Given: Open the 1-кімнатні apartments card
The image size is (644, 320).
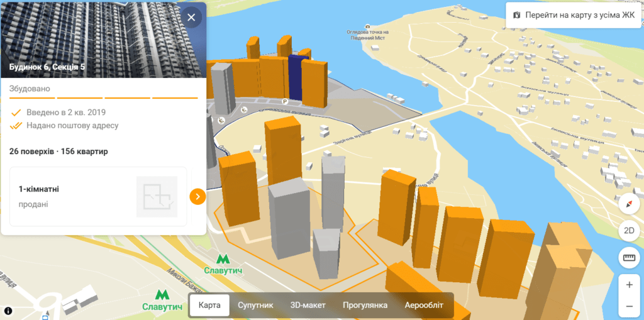Looking at the screenshot, I should click(x=75, y=196).
